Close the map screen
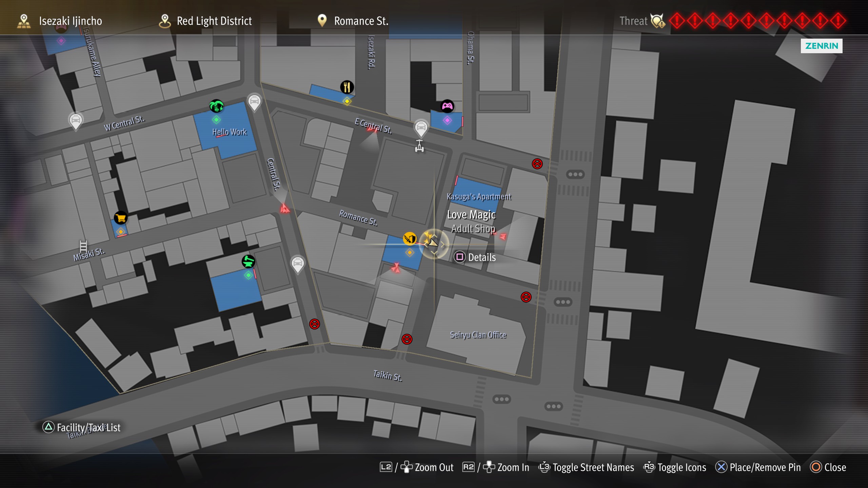 coord(828,467)
